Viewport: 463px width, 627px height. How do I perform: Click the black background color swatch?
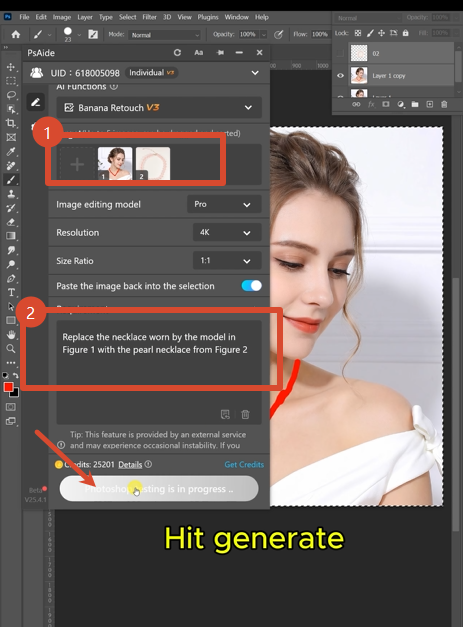(x=15, y=393)
